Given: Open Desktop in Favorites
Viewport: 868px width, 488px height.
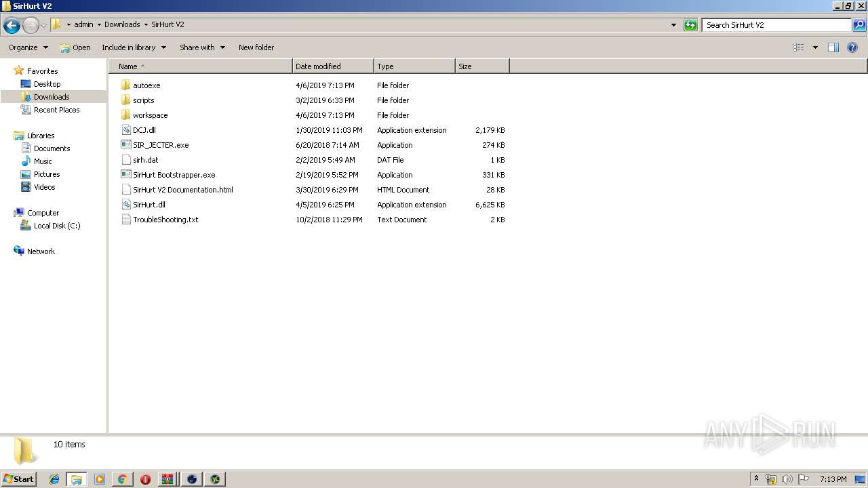Looking at the screenshot, I should point(47,84).
